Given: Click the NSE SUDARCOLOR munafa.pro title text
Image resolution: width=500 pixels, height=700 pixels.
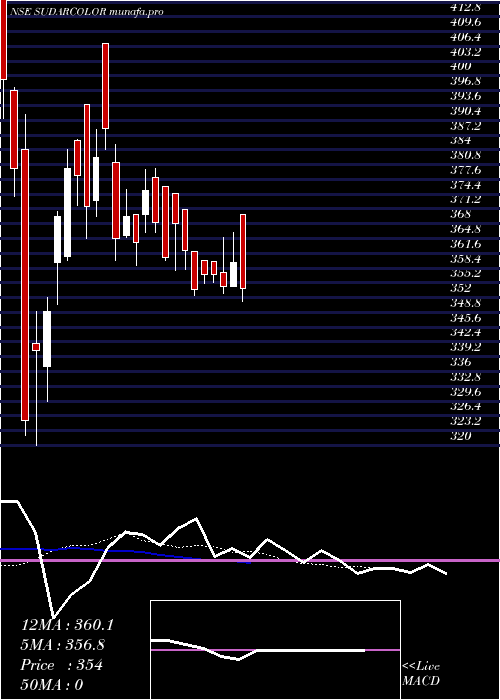Looking at the screenshot, I should [86, 12].
